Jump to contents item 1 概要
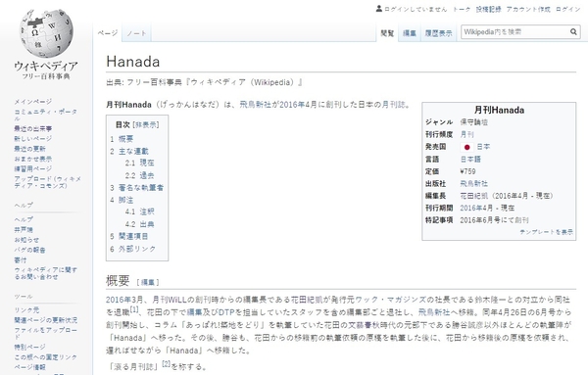Screen dimensions: 588x375 click(x=122, y=139)
